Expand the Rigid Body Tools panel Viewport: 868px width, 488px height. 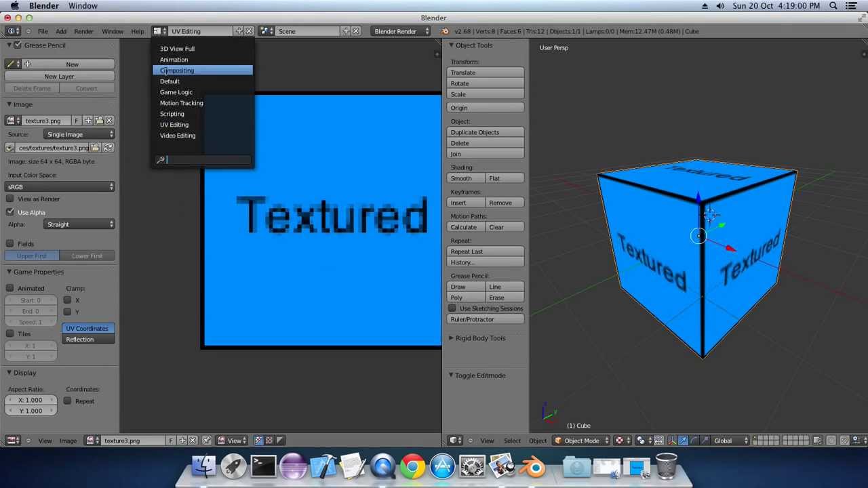click(451, 338)
